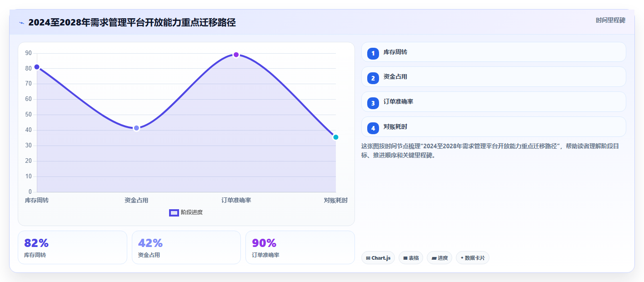Select the 订单准确率 peak data point
Image resolution: width=644 pixels, height=282 pixels.
pyautogui.click(x=236, y=55)
